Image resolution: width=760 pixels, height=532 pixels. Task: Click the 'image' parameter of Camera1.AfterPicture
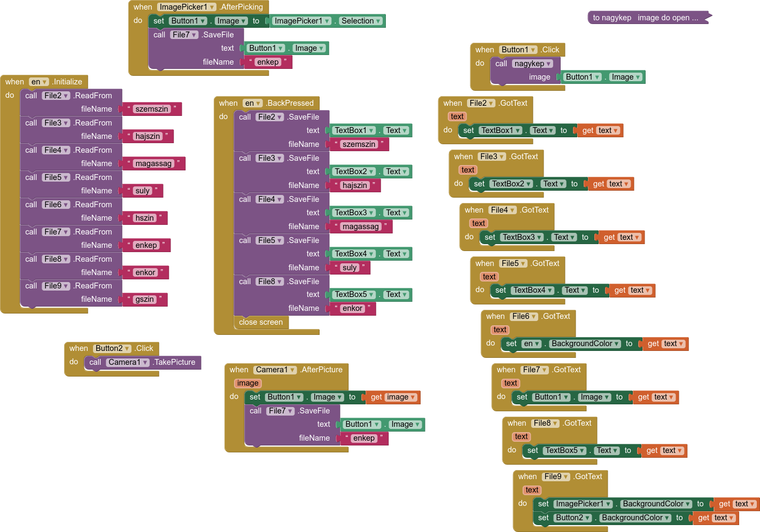(247, 383)
